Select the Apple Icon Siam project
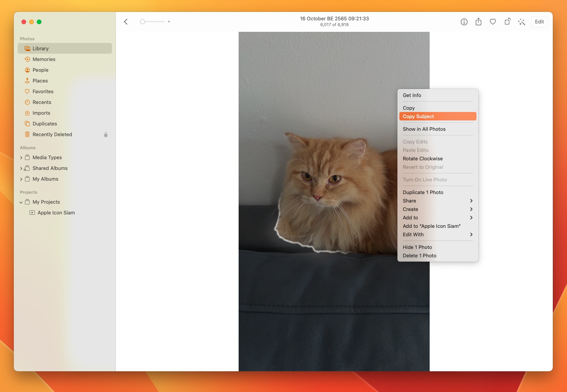Image resolution: width=567 pixels, height=392 pixels. coord(56,213)
